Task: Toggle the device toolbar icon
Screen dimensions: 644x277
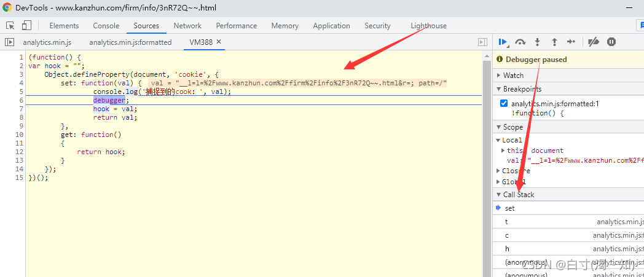Action: click(x=26, y=25)
